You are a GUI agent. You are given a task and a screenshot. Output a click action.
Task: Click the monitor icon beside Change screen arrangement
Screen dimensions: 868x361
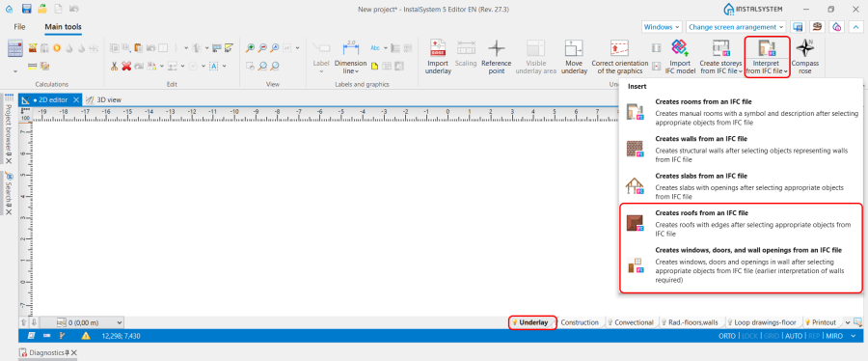(798, 27)
